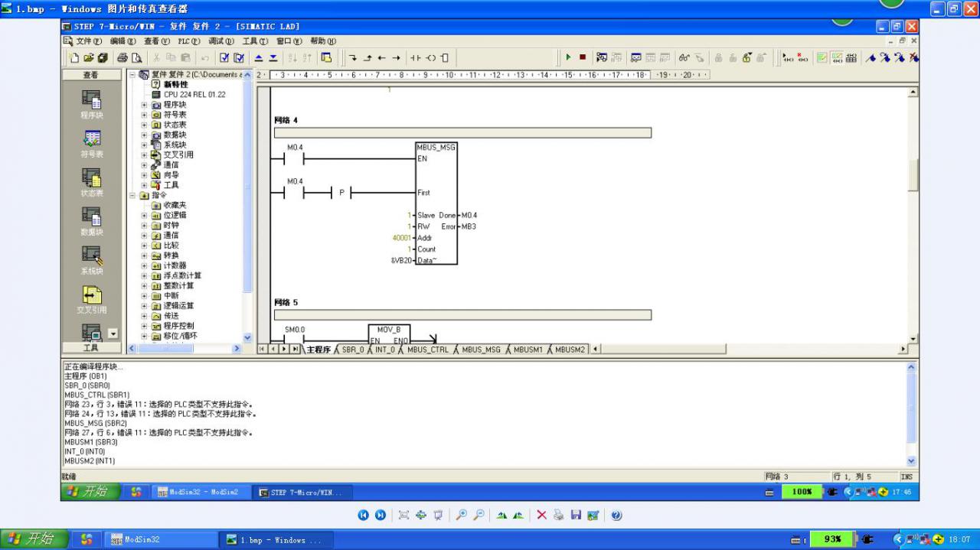Viewport: 980px width, 550px height.
Task: Expand the 通信 node above 向导
Action: click(x=144, y=164)
